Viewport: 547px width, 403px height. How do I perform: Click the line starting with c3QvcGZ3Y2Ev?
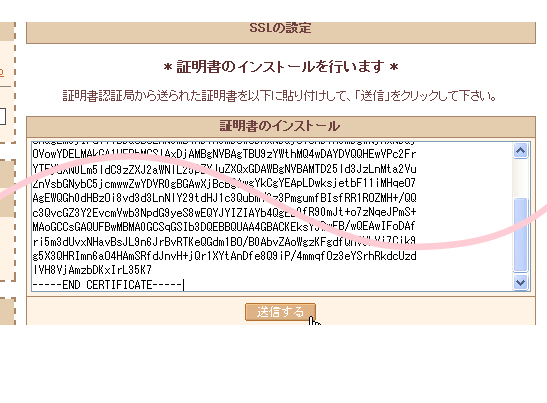click(224, 212)
